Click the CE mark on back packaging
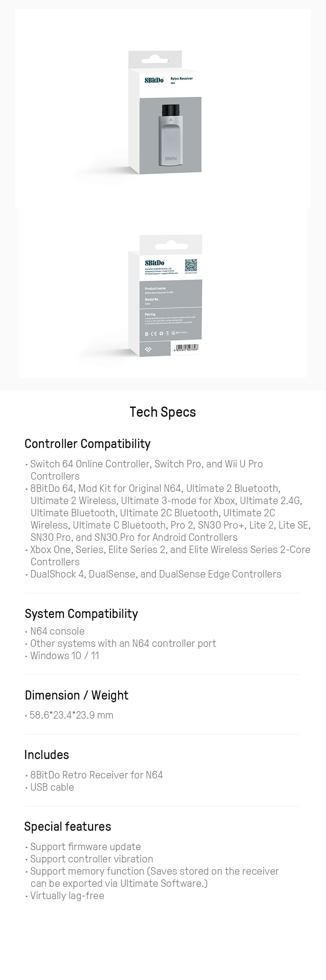Screen dimensions: 326x980 coord(153,334)
